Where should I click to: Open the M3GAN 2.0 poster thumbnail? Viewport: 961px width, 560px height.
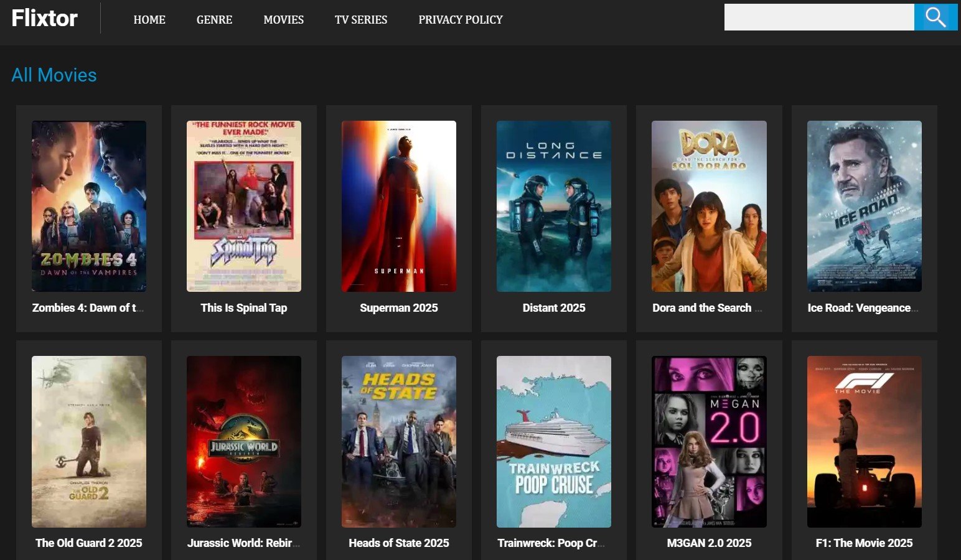[709, 442]
